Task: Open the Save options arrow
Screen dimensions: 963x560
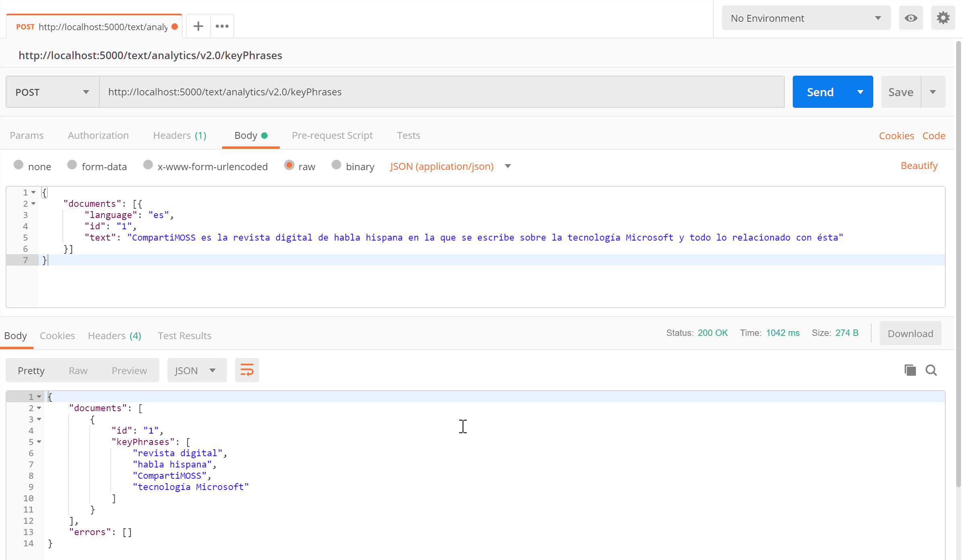Action: pyautogui.click(x=933, y=92)
